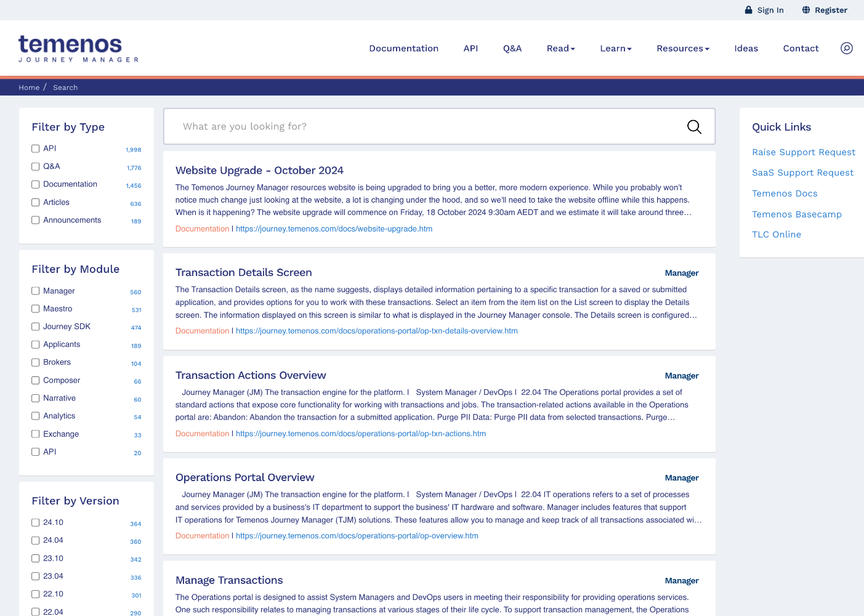Expand the Resources dropdown menu

[682, 49]
